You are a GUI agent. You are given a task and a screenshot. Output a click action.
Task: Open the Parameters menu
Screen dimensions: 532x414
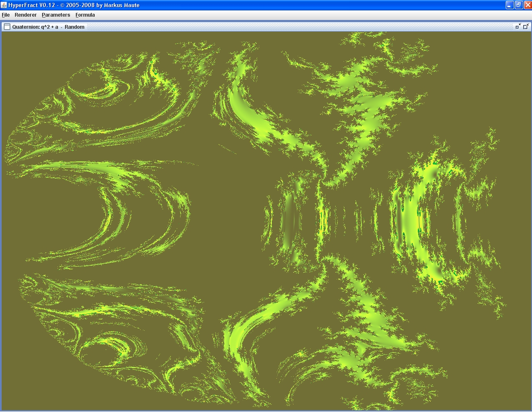point(56,15)
